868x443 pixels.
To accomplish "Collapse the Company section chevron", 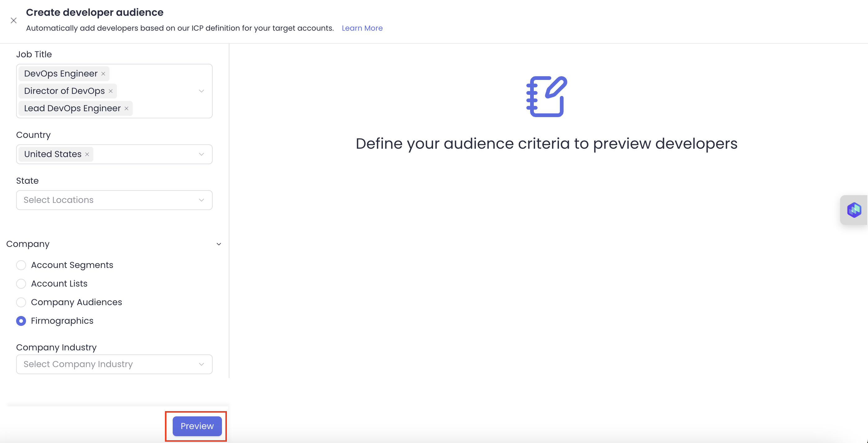I will tap(219, 244).
